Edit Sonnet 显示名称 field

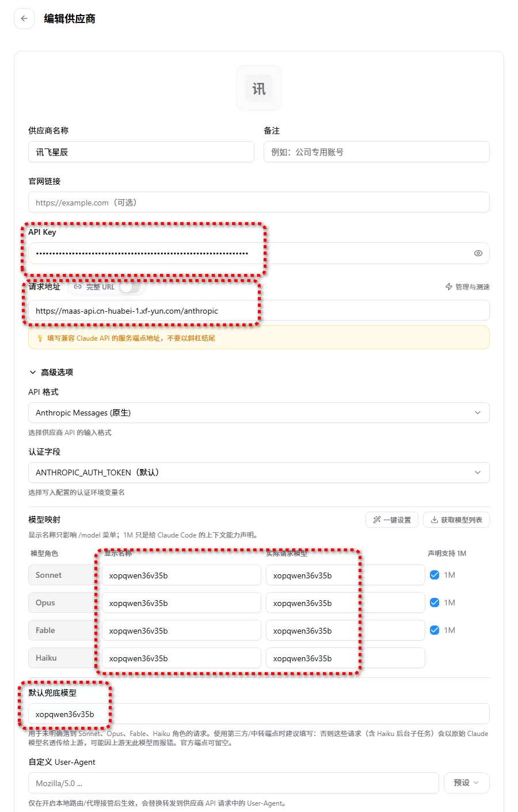click(x=181, y=575)
